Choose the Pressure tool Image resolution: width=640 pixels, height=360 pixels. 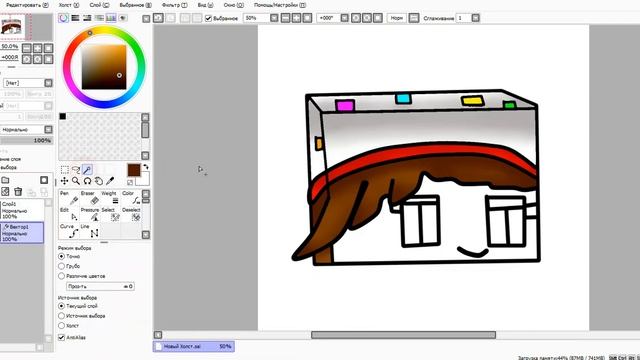point(90,214)
